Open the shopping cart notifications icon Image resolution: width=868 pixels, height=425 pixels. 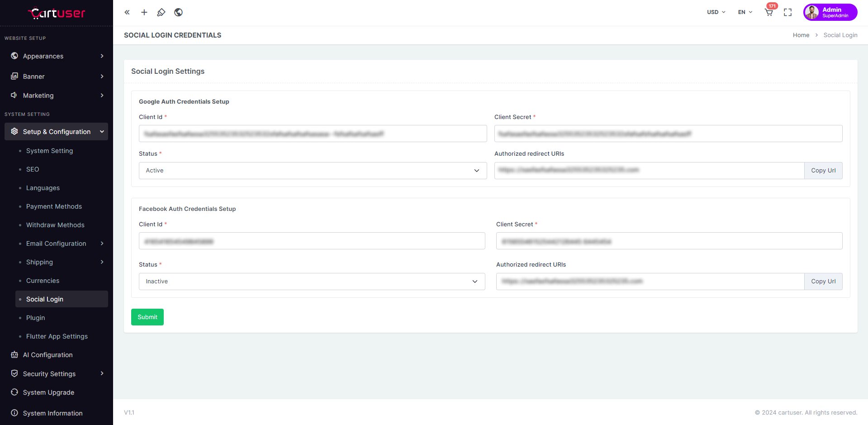769,12
